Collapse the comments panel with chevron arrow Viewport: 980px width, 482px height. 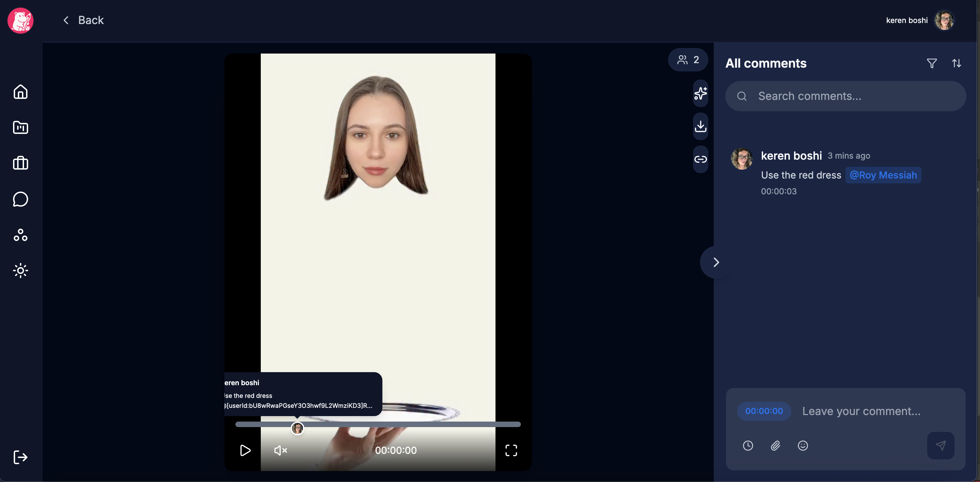pyautogui.click(x=716, y=262)
